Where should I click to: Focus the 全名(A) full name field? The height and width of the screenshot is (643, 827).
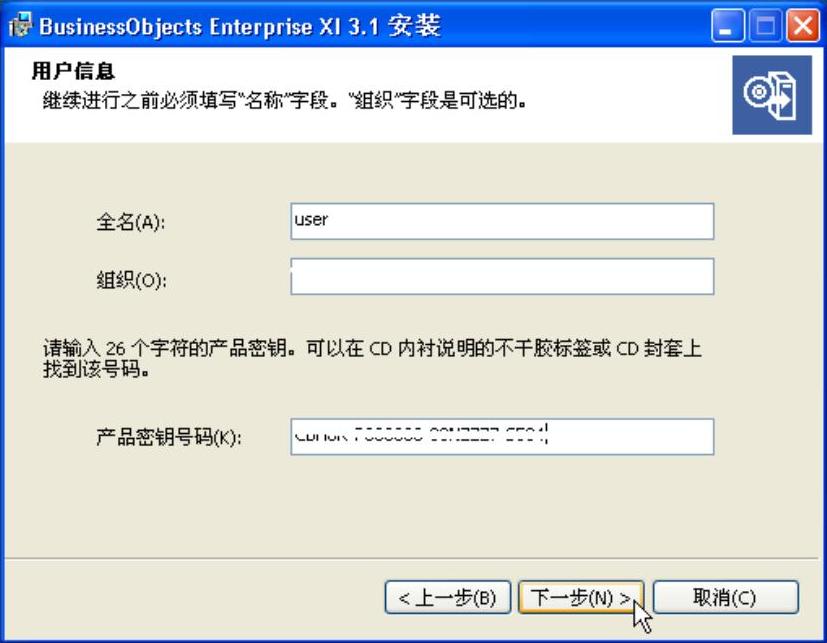click(x=502, y=221)
